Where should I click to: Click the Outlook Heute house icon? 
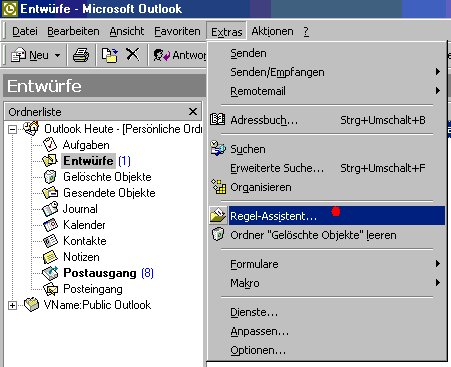click(31, 128)
